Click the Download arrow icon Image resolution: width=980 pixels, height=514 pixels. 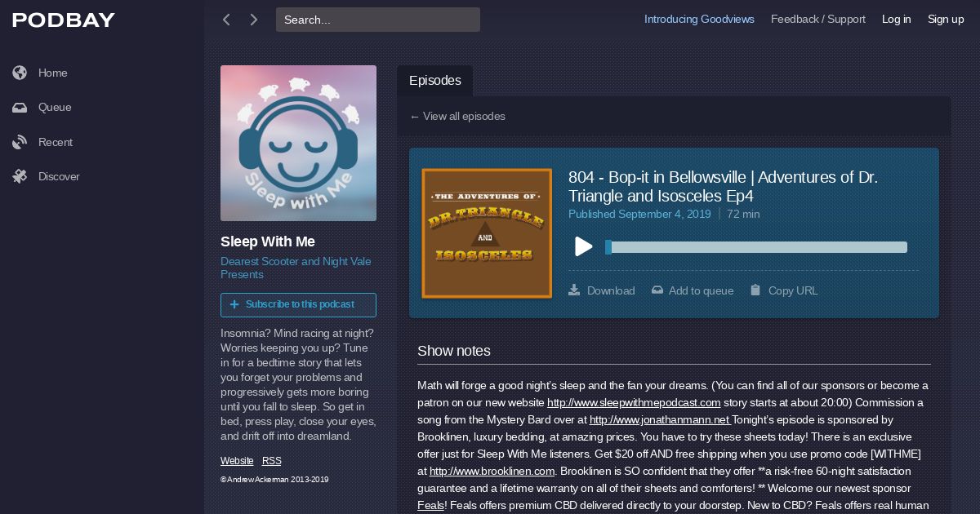574,290
